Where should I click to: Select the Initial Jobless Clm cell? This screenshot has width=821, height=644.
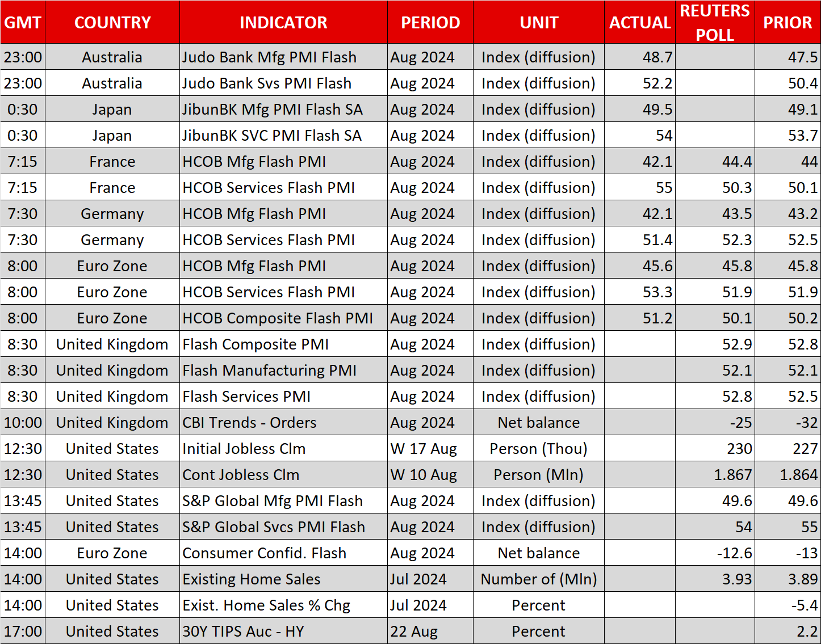coord(283,448)
